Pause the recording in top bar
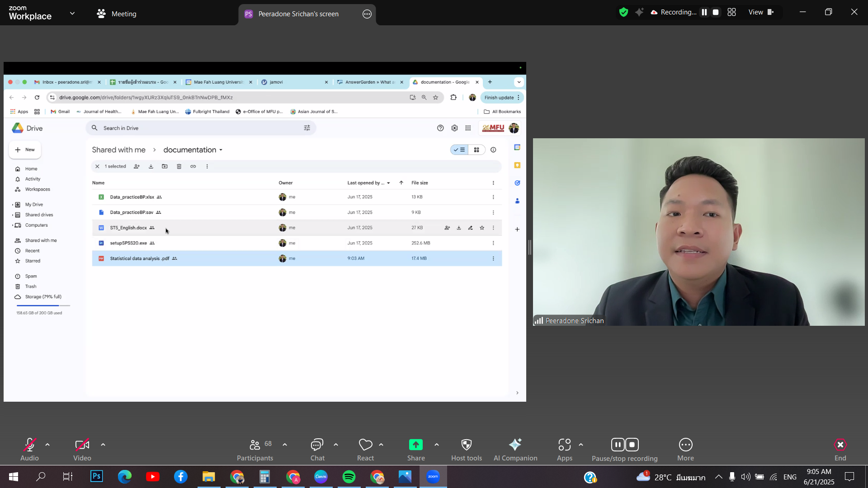Screen dimensions: 868x488 [704, 12]
